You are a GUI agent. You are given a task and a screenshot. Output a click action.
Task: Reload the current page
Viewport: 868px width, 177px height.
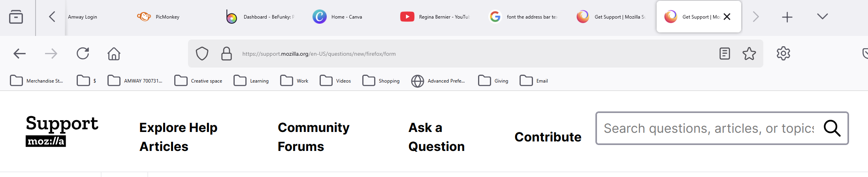(x=83, y=53)
